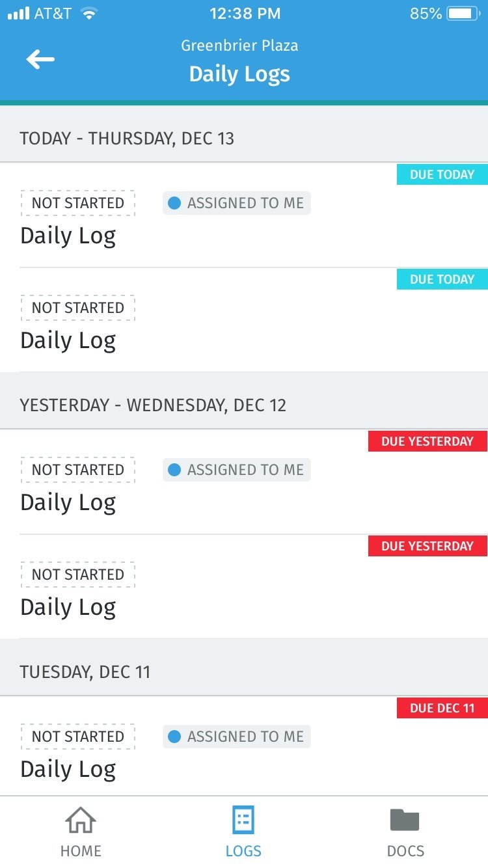Image resolution: width=488 pixels, height=868 pixels.
Task: Tap the first Due Yesterday badge
Action: 427,441
